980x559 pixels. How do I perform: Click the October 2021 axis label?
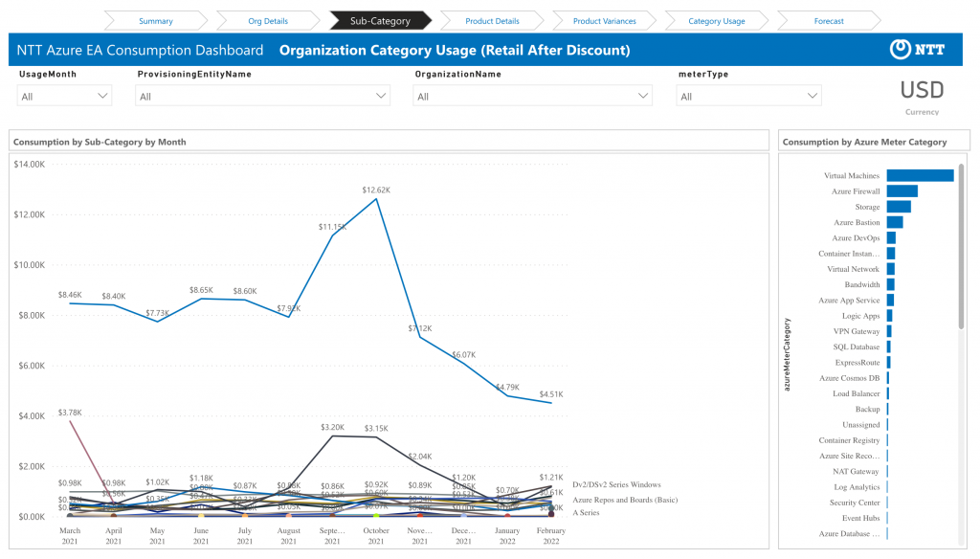[x=376, y=536]
